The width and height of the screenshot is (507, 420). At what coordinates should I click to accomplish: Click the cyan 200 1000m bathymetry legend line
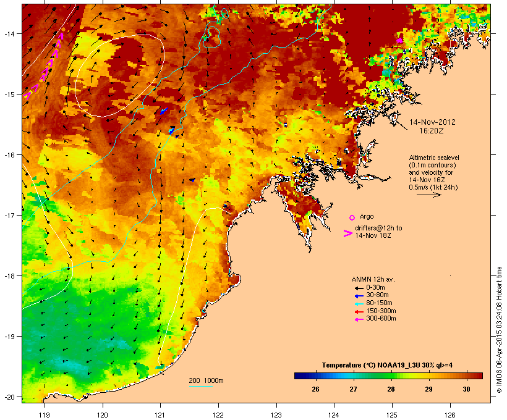(200, 386)
